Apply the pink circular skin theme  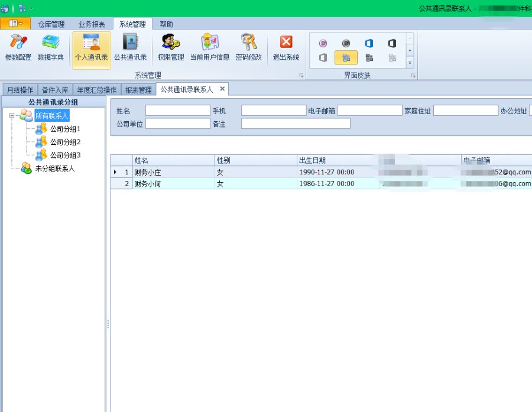tap(323, 43)
